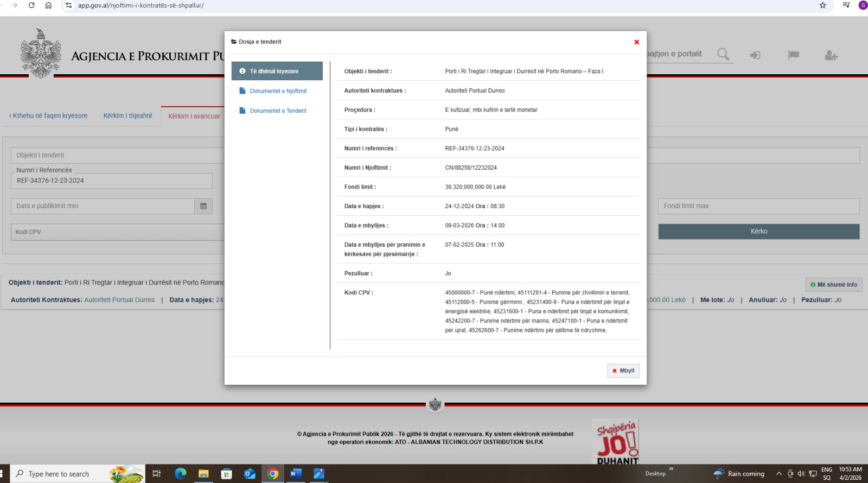
Task: Open Dokumentet e Njoftimit section
Action: click(x=278, y=91)
